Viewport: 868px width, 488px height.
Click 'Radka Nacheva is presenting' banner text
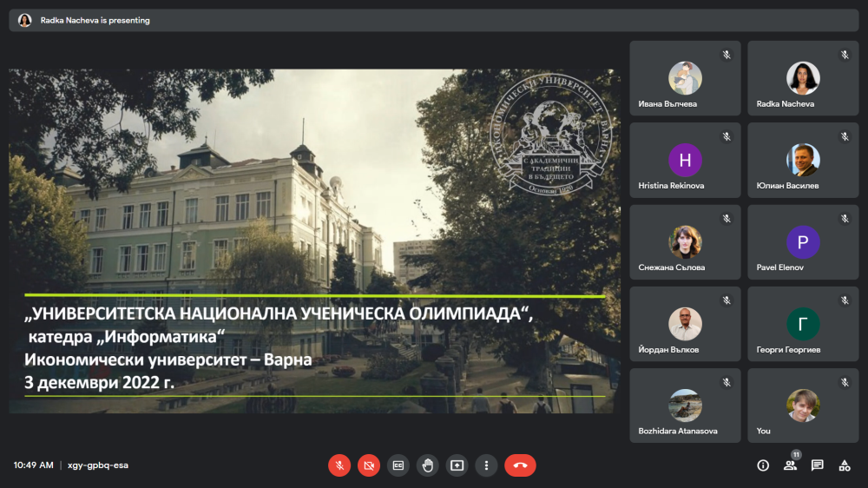[x=95, y=21]
